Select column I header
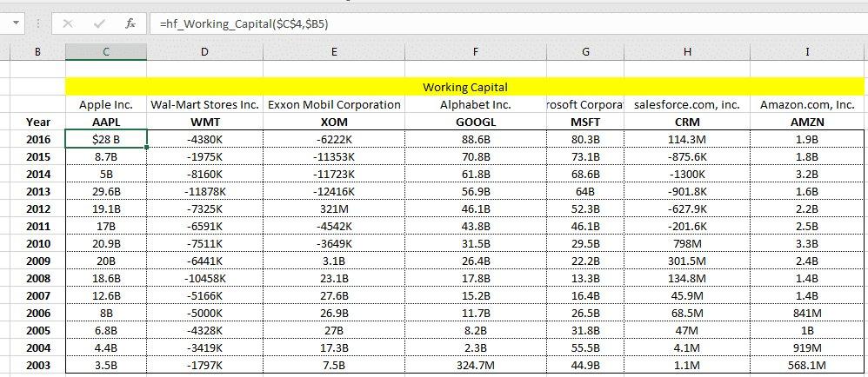 pyautogui.click(x=807, y=52)
